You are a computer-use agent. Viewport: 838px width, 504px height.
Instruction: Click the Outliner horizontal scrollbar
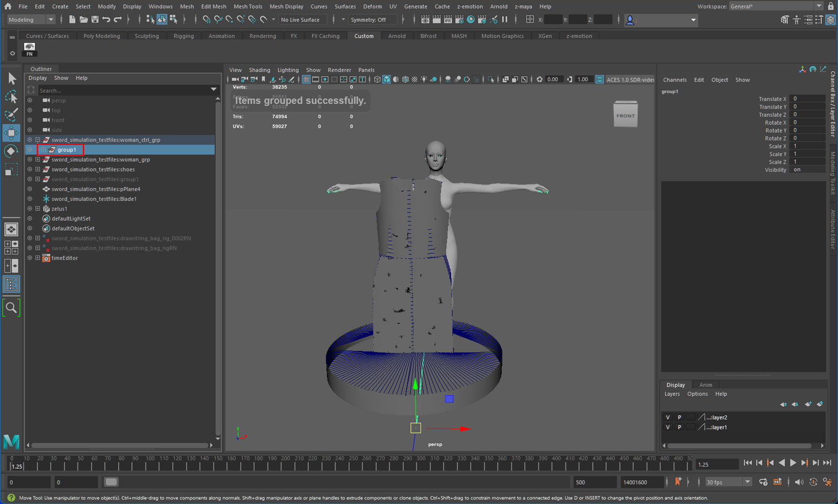[x=120, y=445]
